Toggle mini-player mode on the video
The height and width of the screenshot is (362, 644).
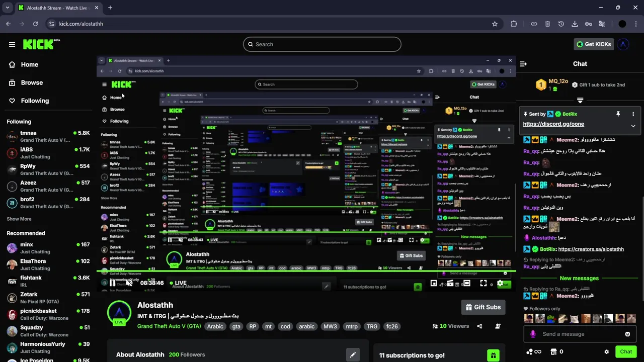434,284
